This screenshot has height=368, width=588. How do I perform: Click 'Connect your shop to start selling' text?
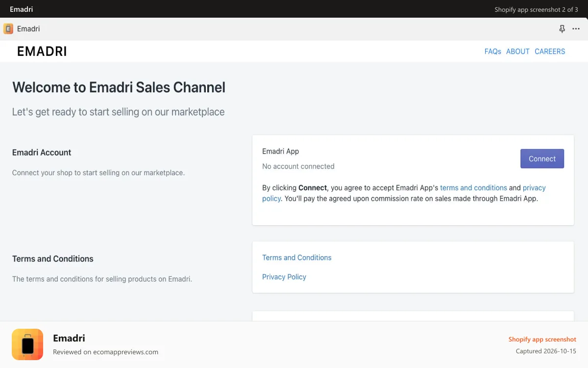[x=98, y=173]
